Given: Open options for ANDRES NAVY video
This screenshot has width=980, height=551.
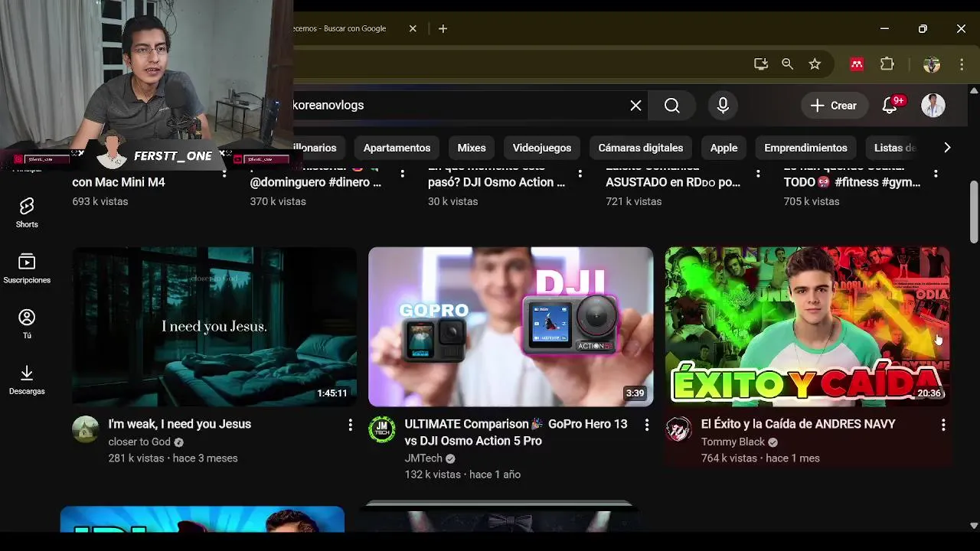Looking at the screenshot, I should pyautogui.click(x=942, y=424).
